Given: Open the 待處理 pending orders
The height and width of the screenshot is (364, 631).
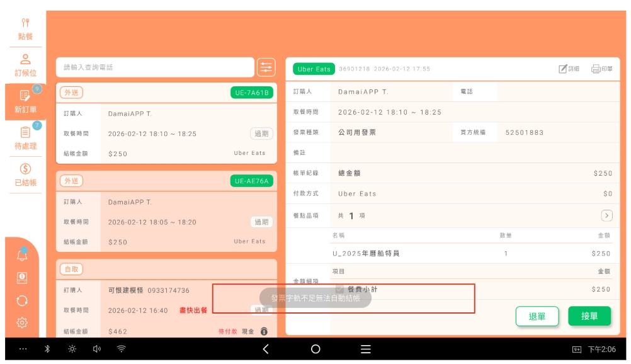Looking at the screenshot, I should point(25,138).
